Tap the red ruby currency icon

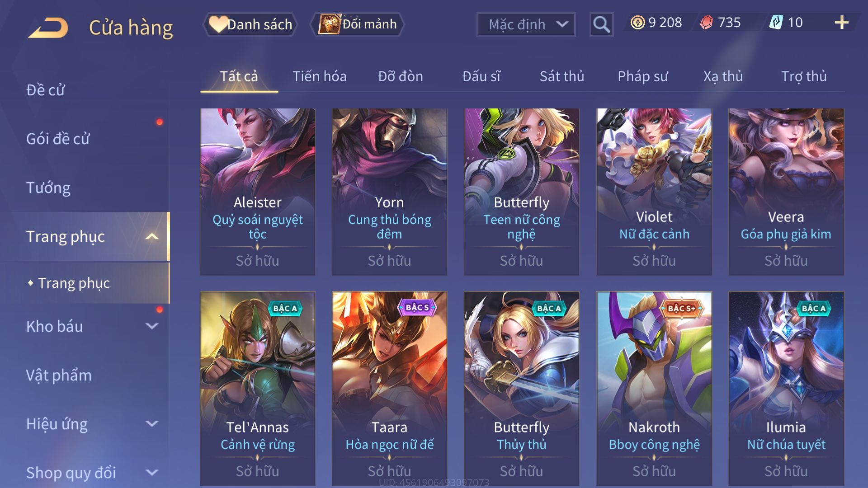coord(707,23)
